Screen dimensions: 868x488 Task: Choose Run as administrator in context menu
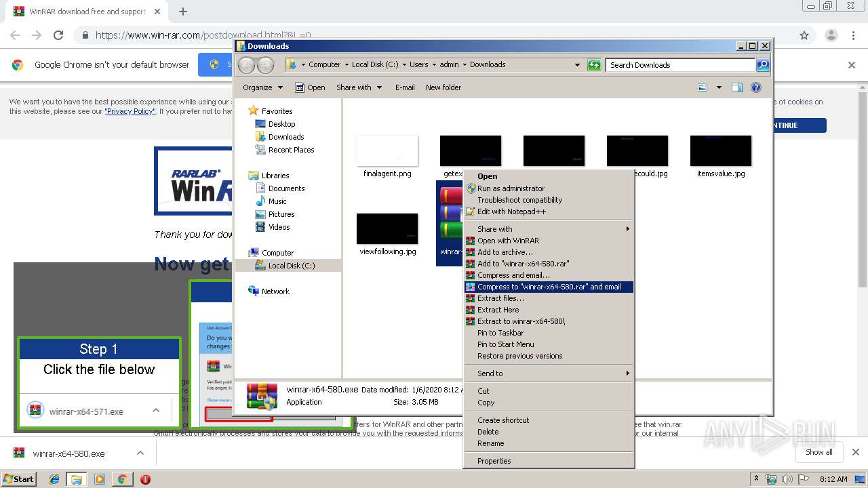click(549, 188)
